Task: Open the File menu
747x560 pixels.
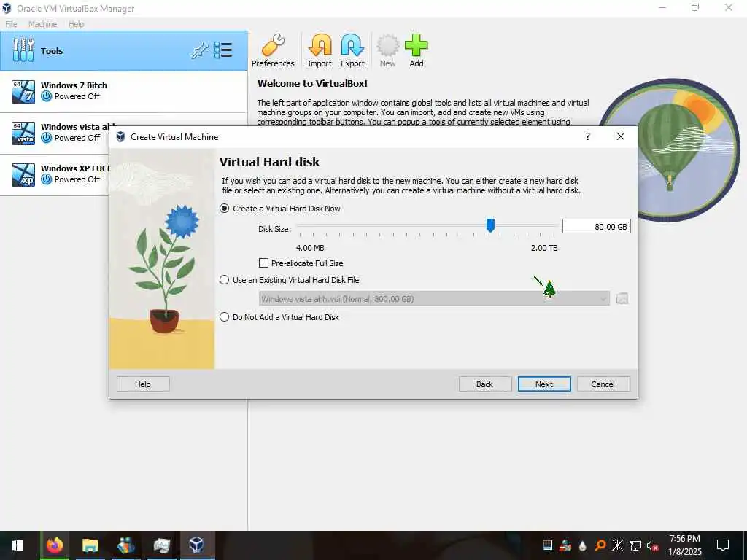Action: (x=11, y=24)
